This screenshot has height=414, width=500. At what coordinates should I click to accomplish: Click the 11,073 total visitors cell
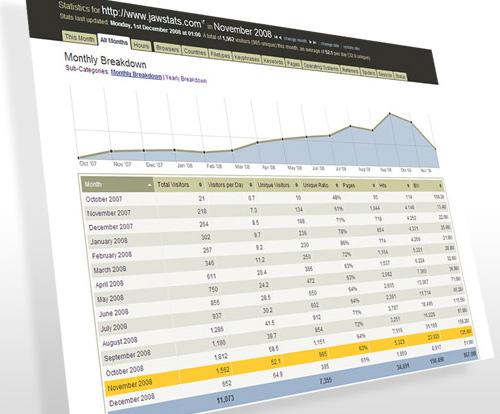pos(225,399)
